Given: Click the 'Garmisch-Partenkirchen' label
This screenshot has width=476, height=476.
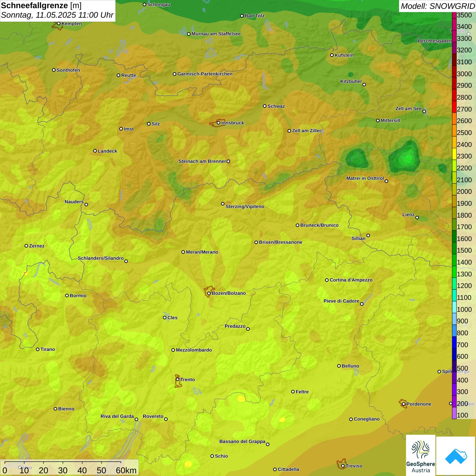Looking at the screenshot, I should pyautogui.click(x=205, y=74).
